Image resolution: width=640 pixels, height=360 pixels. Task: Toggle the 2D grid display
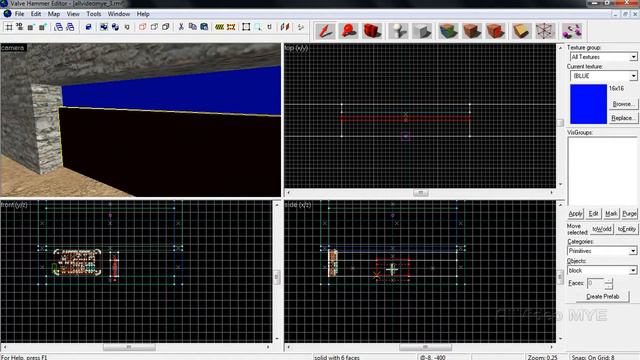click(9, 27)
